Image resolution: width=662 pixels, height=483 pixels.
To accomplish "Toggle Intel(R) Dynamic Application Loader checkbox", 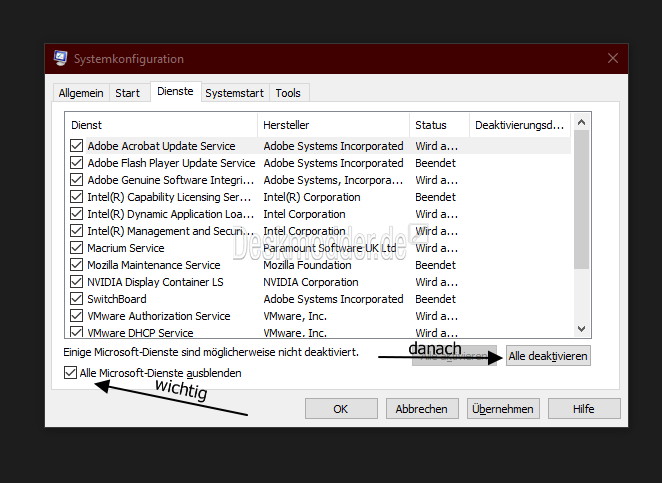I will click(76, 214).
